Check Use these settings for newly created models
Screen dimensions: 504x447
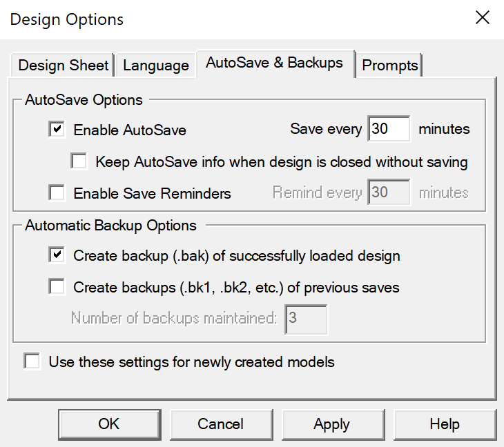(x=32, y=361)
